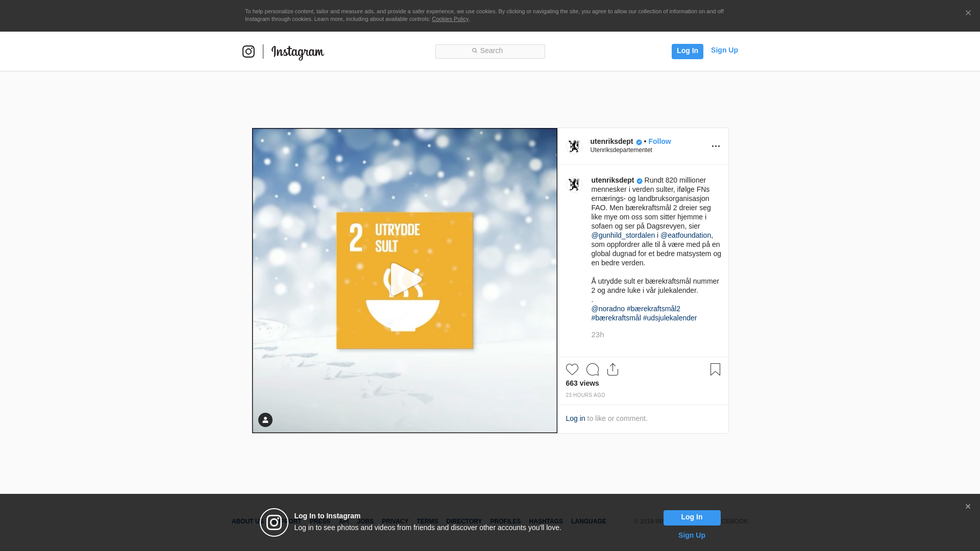Open the #udsjulekalender hashtag
The image size is (980, 551).
pyautogui.click(x=670, y=318)
